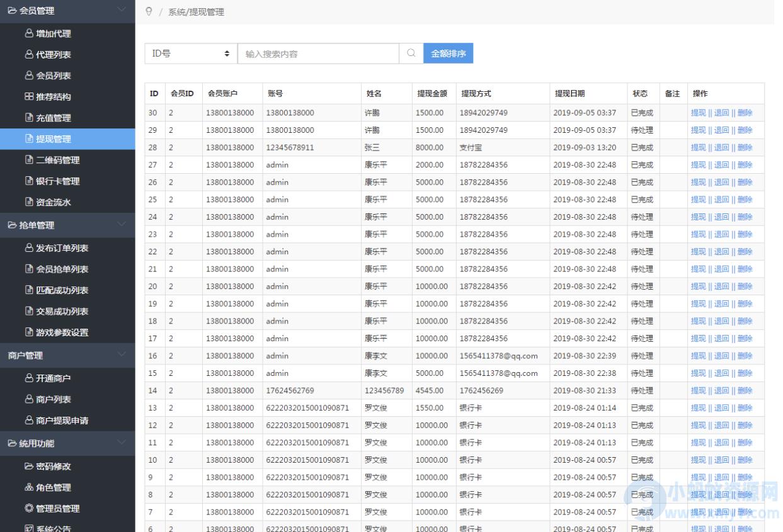Click 提现 link in row ID 24
Screen dimensions: 783x532
(698, 217)
